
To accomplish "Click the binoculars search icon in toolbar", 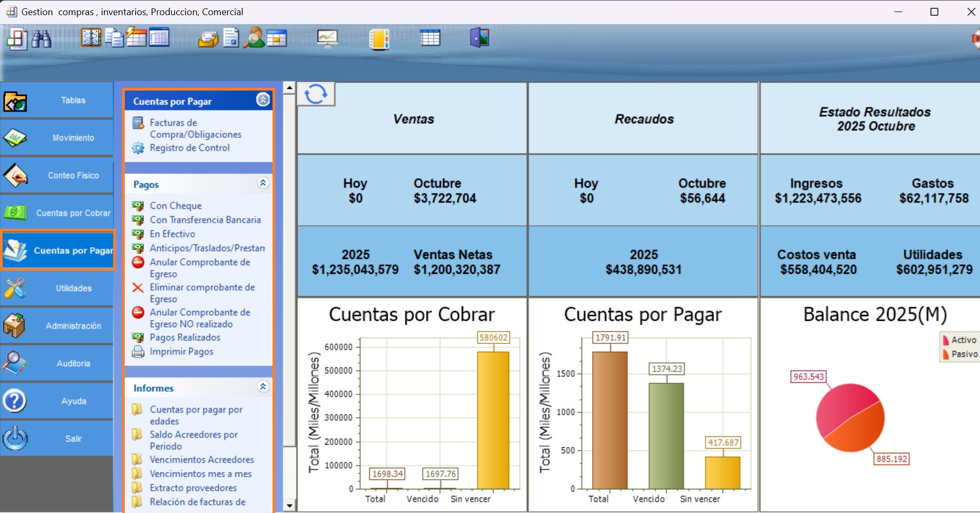I will tap(41, 39).
